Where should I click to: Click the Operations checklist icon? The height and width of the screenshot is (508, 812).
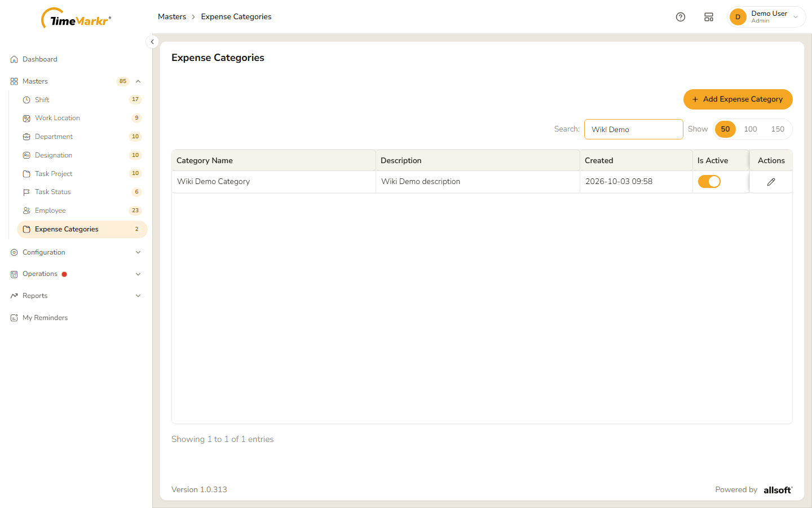tap(14, 274)
